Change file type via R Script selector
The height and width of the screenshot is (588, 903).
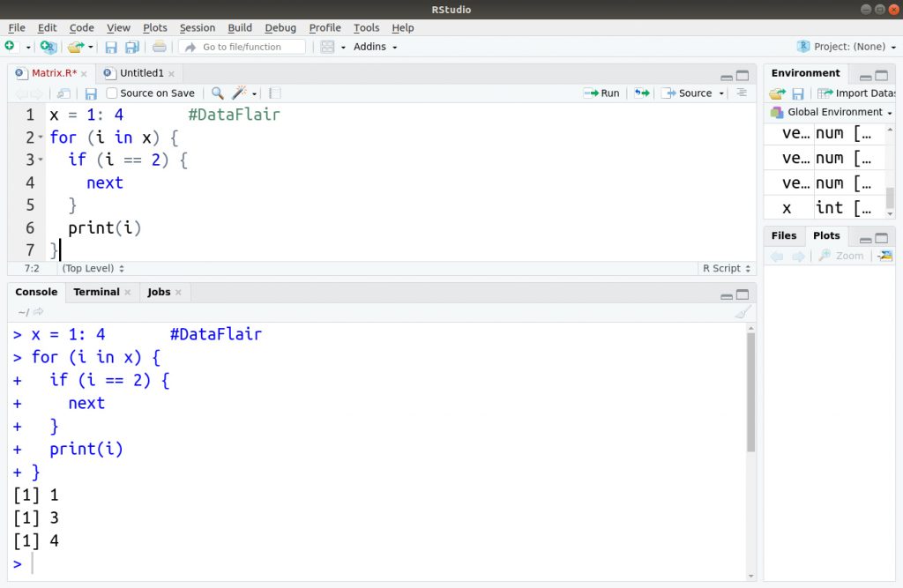click(727, 268)
